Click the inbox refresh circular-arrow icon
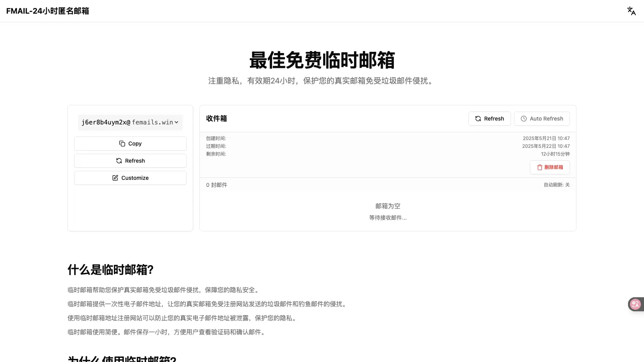The width and height of the screenshot is (644, 362). [x=479, y=119]
